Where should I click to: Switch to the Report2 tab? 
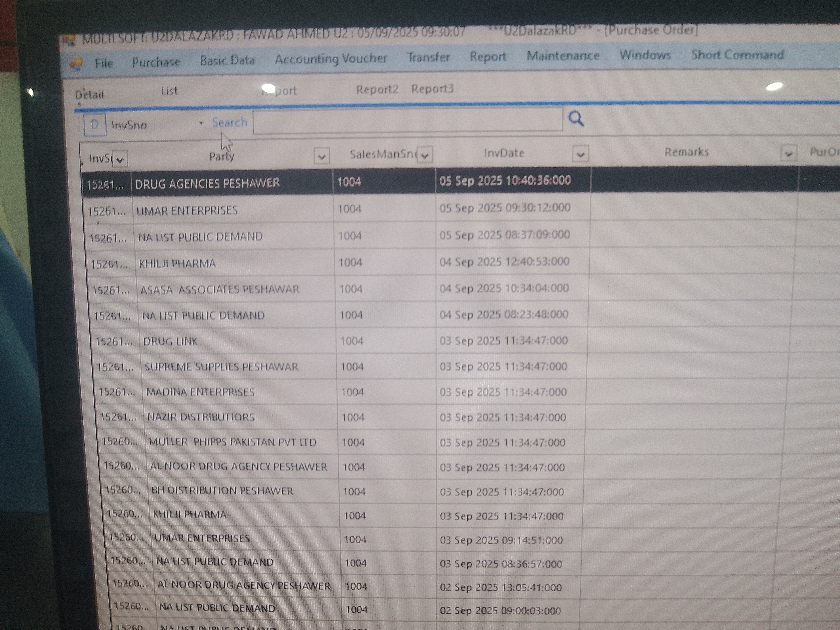pyautogui.click(x=377, y=90)
